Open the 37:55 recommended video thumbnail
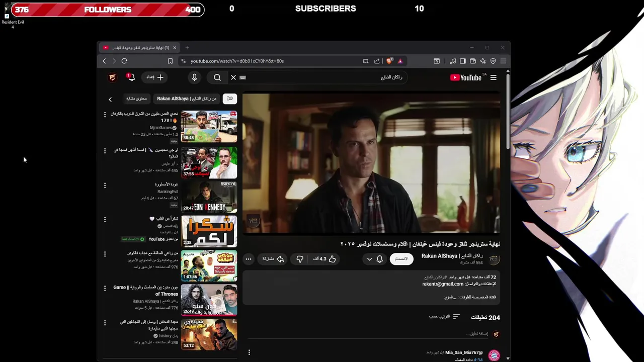The height and width of the screenshot is (362, 644). coord(209,162)
